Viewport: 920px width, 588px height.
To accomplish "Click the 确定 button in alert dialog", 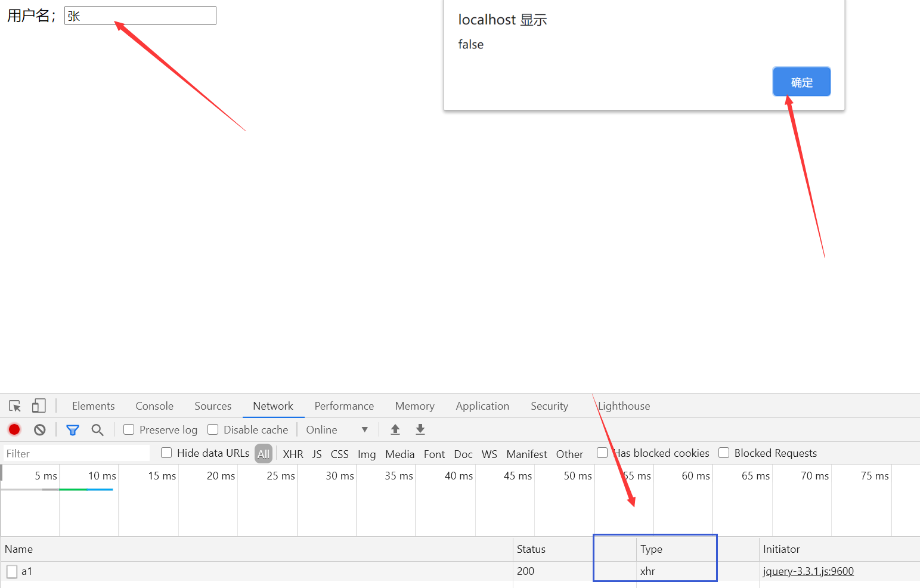I will (x=801, y=82).
